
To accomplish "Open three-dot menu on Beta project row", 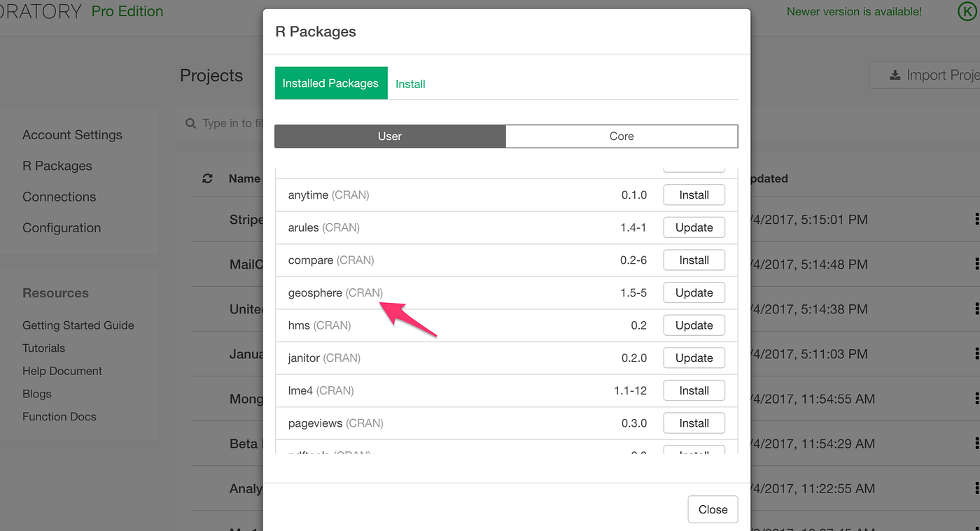I will (976, 443).
